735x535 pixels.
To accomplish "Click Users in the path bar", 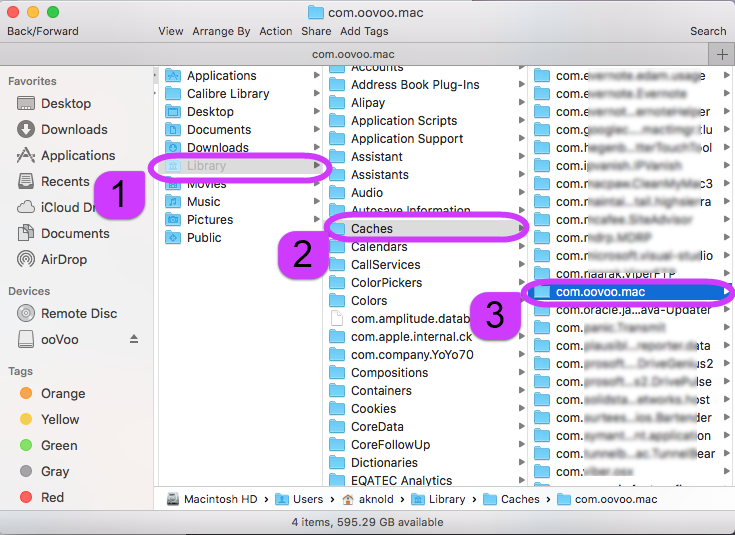I will tap(307, 499).
